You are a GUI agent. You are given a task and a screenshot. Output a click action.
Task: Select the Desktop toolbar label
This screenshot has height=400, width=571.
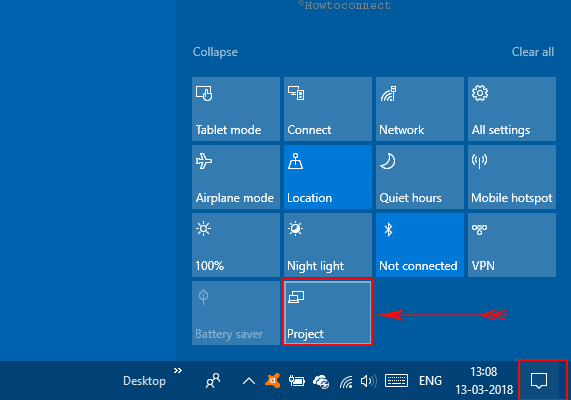(x=145, y=381)
